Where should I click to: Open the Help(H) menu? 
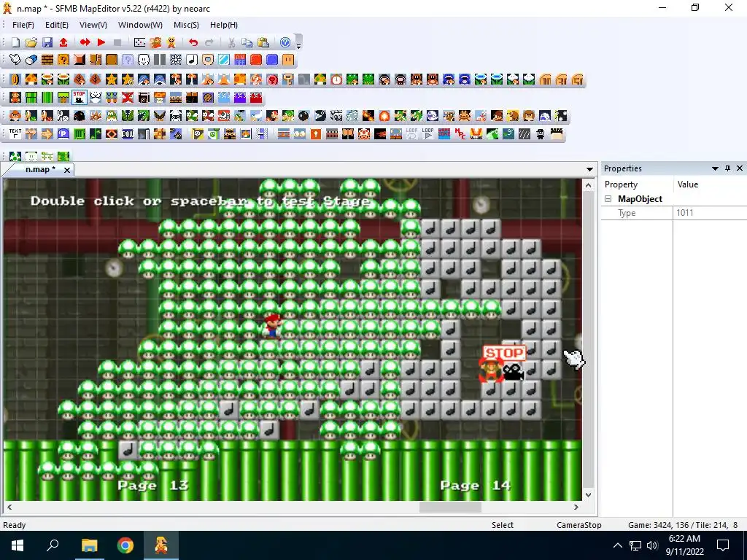(224, 25)
